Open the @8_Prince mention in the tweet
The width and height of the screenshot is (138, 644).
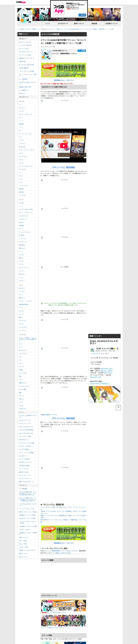tap(108, 373)
